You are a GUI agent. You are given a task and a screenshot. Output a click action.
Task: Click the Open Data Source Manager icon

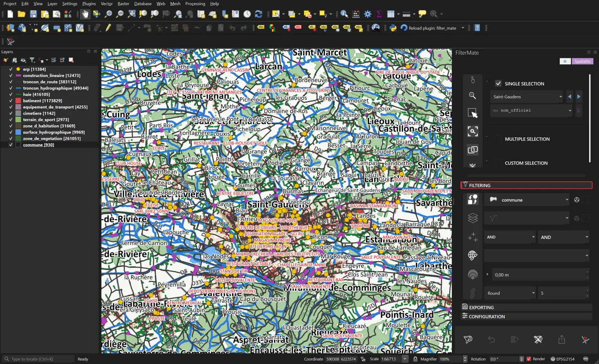10,28
